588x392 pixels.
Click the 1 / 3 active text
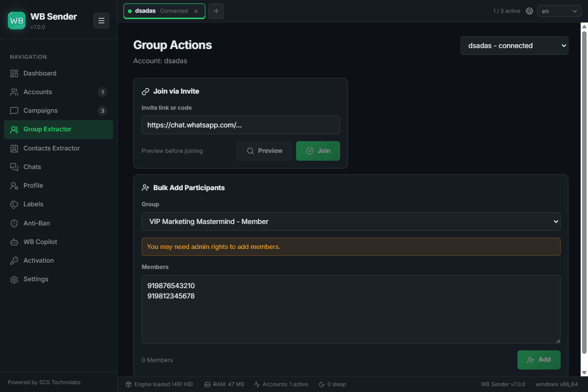coord(507,11)
